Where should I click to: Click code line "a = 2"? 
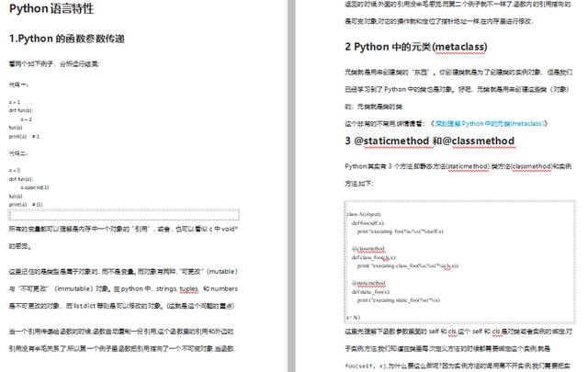tap(27, 119)
